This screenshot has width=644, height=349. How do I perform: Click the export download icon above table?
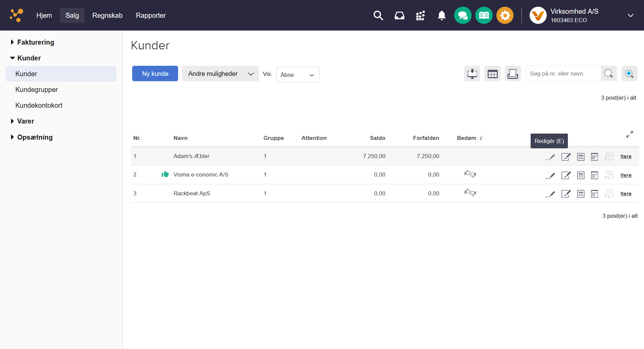(472, 73)
